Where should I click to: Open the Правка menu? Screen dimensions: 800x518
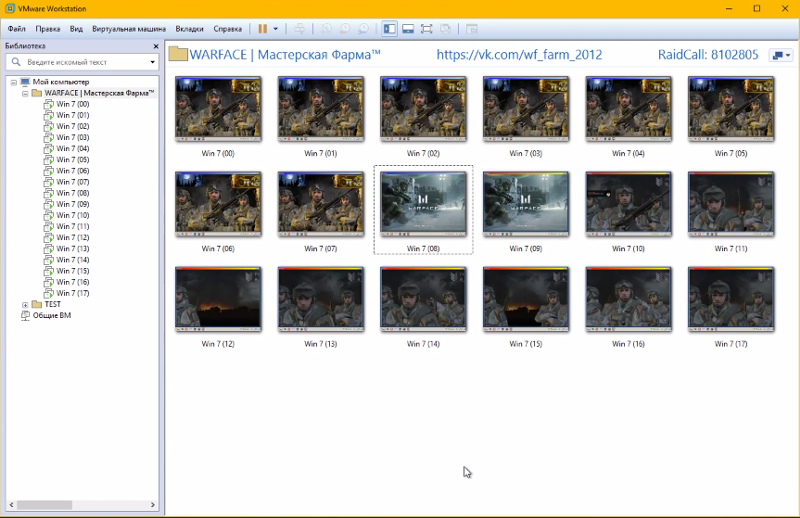(47, 29)
